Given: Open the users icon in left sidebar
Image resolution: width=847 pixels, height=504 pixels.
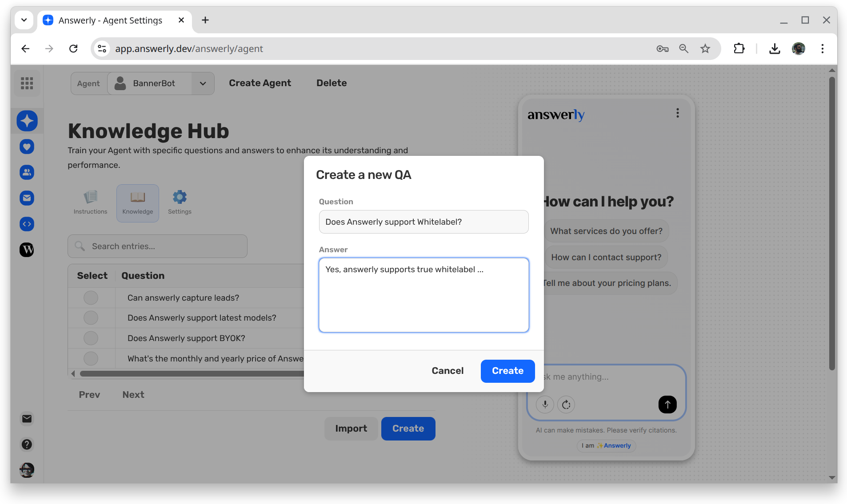Looking at the screenshot, I should tap(27, 172).
